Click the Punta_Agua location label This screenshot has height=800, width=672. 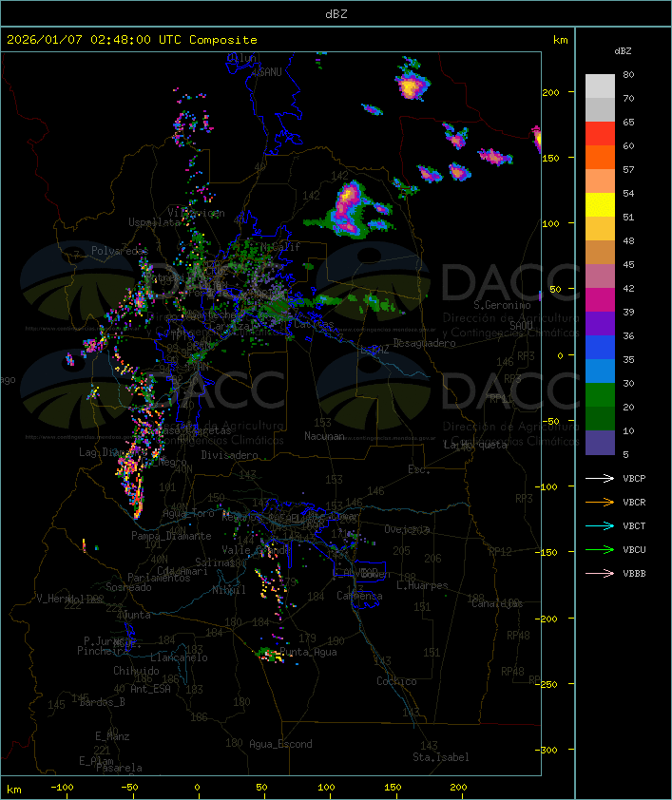click(308, 653)
